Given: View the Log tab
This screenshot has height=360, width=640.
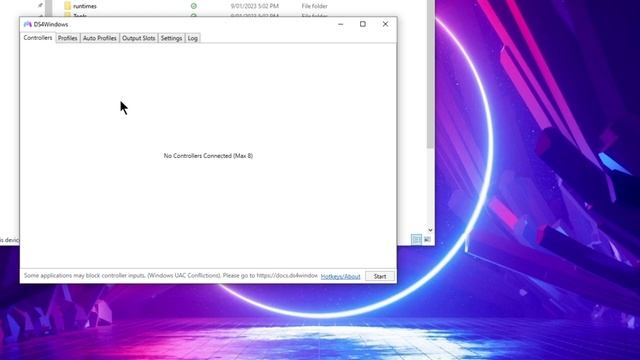Looking at the screenshot, I should point(193,38).
